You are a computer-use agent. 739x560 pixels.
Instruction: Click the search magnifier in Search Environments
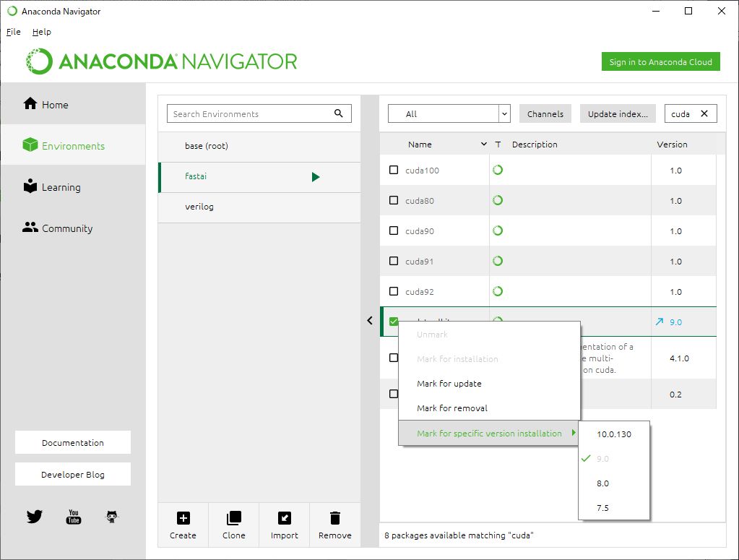click(x=338, y=113)
